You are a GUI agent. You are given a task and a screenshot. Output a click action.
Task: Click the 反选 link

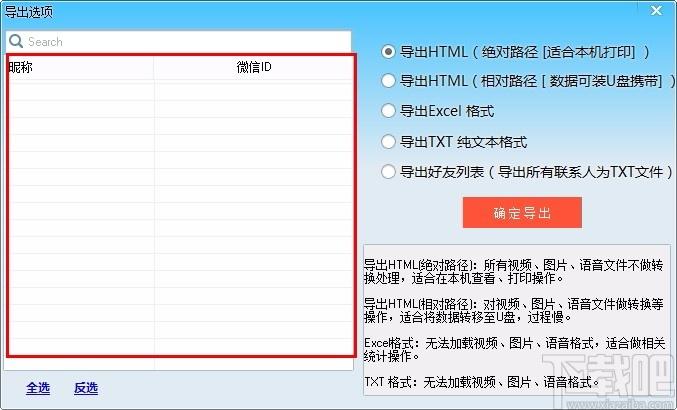pos(85,388)
